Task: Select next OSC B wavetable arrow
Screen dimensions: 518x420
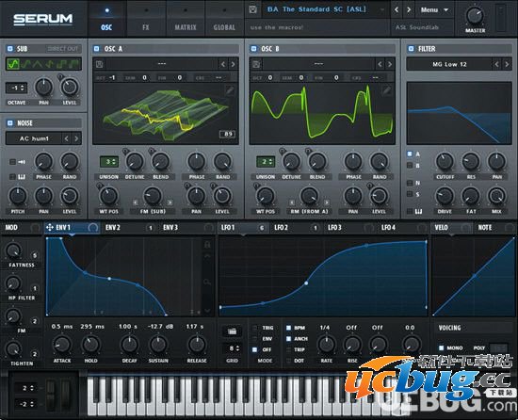Action: (390, 64)
